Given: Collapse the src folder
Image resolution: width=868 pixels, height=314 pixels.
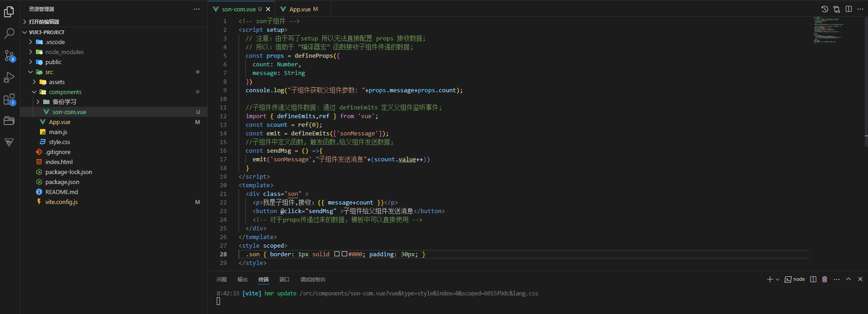Looking at the screenshot, I should 114,72.
